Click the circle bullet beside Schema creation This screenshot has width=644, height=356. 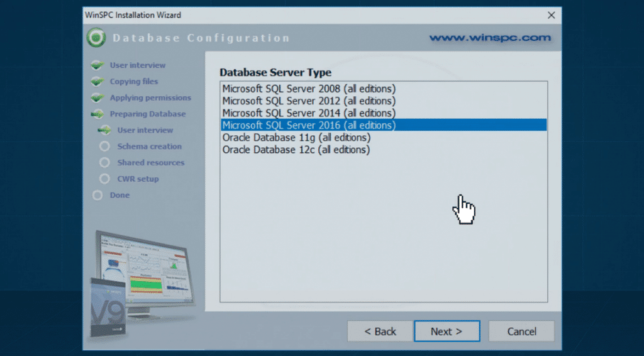click(104, 147)
